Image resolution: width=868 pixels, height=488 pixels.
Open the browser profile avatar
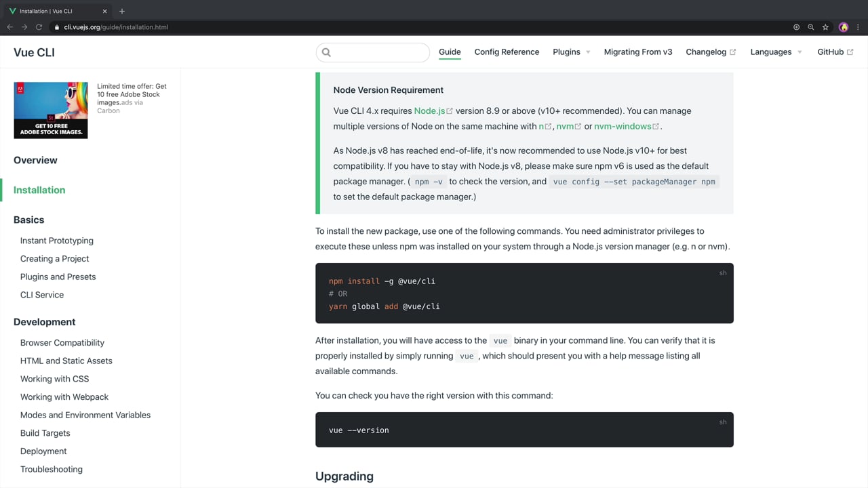pyautogui.click(x=844, y=27)
